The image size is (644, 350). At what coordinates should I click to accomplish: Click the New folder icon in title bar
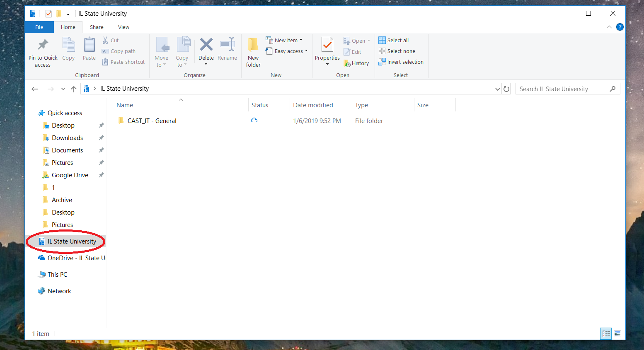tap(59, 13)
